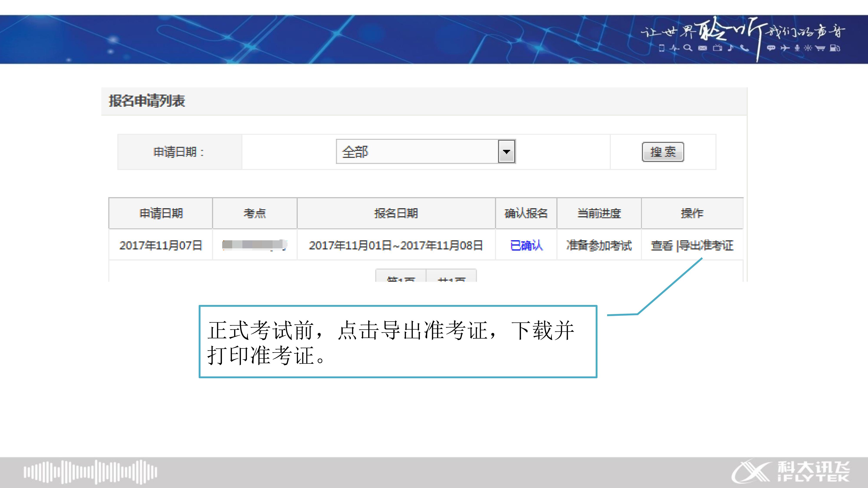The image size is (868, 488).
Task: Click the heartbeat pulse icon in banner
Action: pos(674,48)
